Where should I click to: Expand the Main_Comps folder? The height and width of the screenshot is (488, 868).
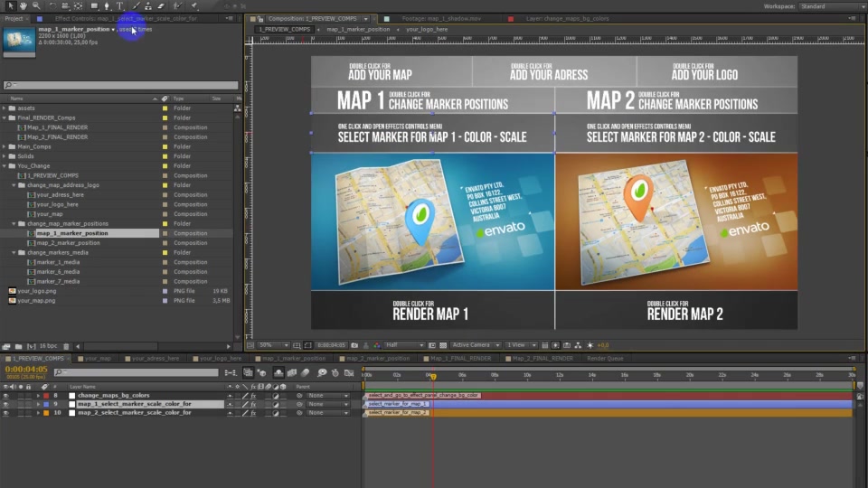coord(5,146)
